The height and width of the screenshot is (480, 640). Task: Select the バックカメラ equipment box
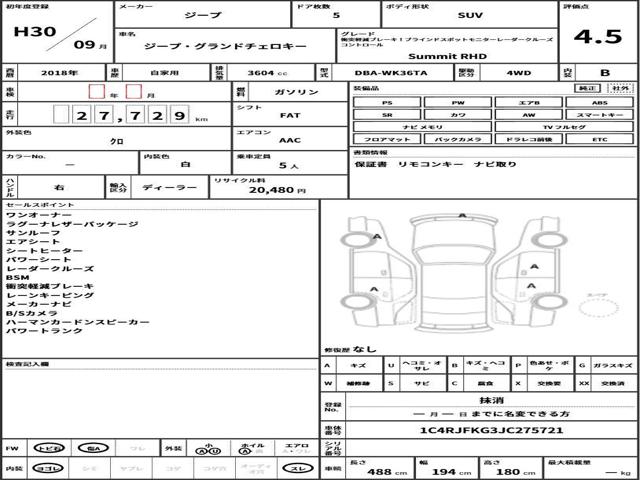point(458,139)
